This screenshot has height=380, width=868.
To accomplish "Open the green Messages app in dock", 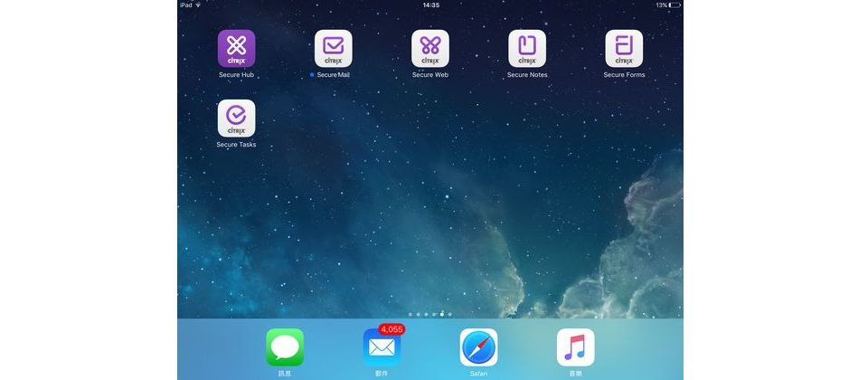I will [x=285, y=347].
